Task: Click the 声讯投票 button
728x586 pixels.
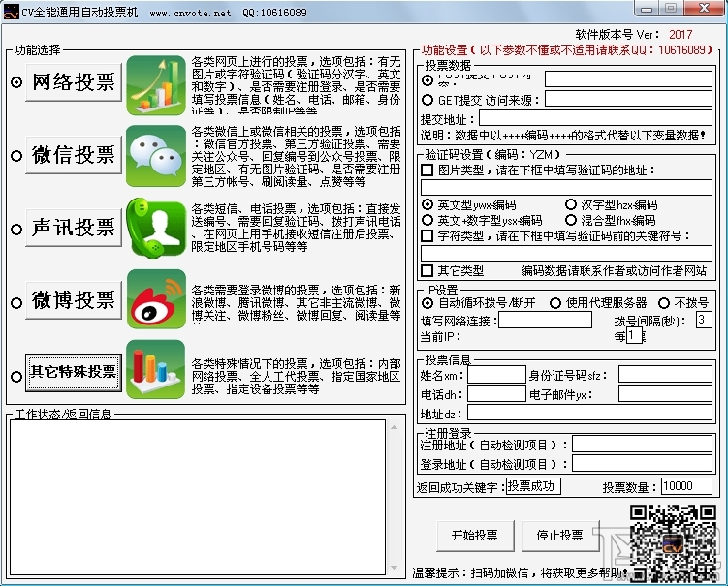Action: coord(74,228)
